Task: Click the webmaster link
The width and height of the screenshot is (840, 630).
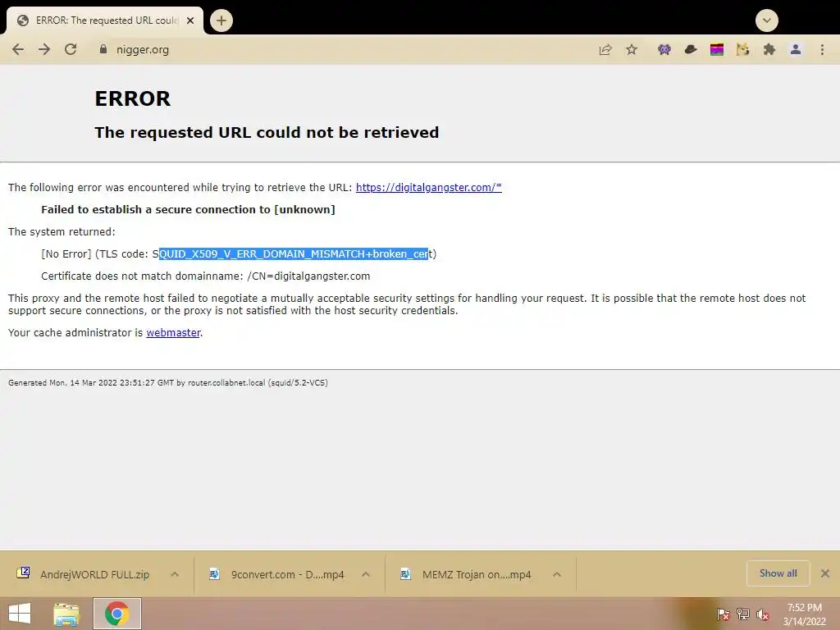Action: (x=173, y=333)
